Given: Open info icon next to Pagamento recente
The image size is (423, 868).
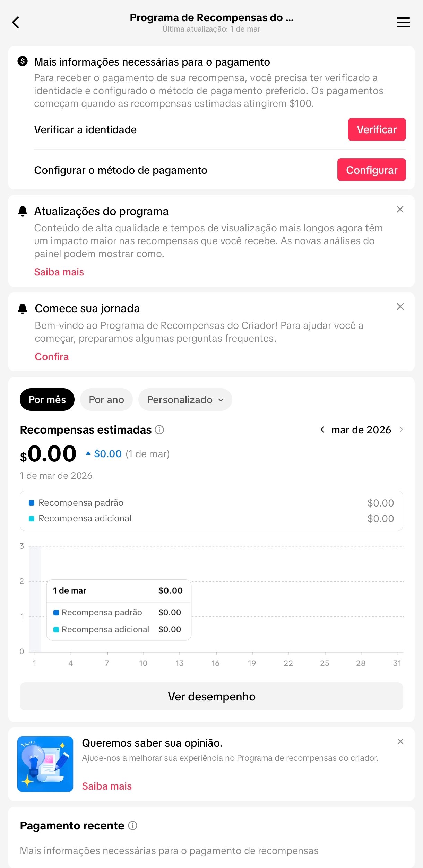Looking at the screenshot, I should [133, 826].
